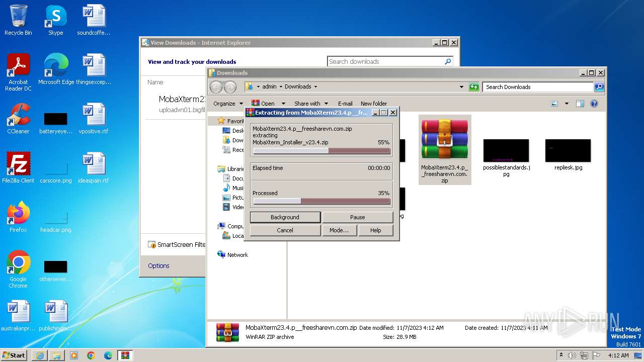The image size is (644, 362).
Task: Select repliesk.jpg thumbnail in Downloads
Action: click(x=568, y=155)
